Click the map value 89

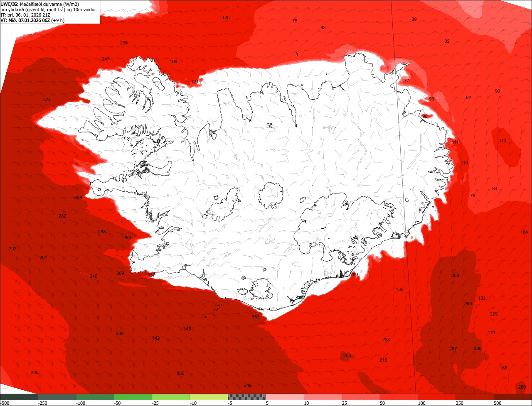pyautogui.click(x=414, y=19)
